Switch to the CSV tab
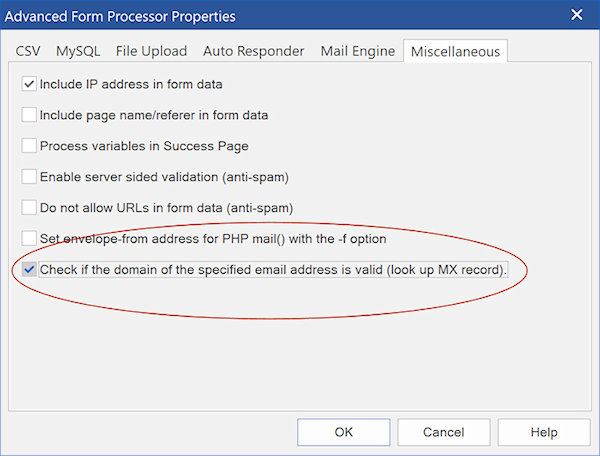 click(x=28, y=51)
